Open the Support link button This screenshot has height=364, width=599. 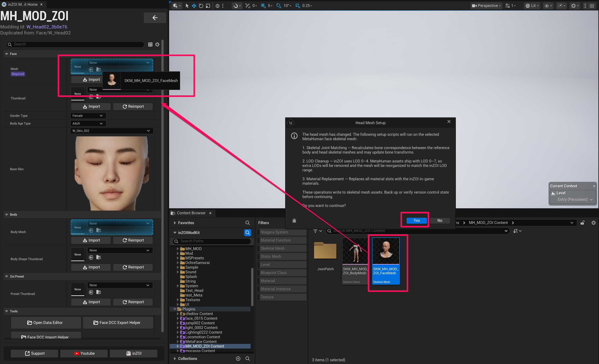coord(34,353)
